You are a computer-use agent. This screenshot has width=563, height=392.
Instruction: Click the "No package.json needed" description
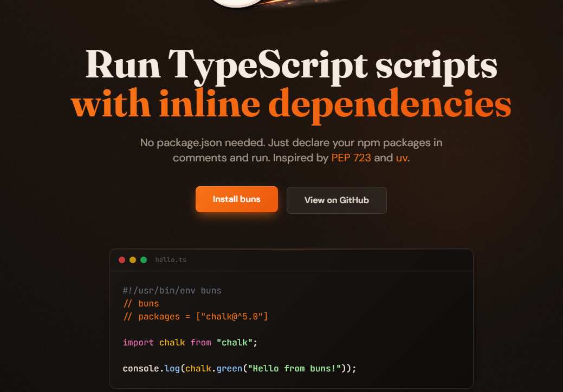pyautogui.click(x=291, y=151)
